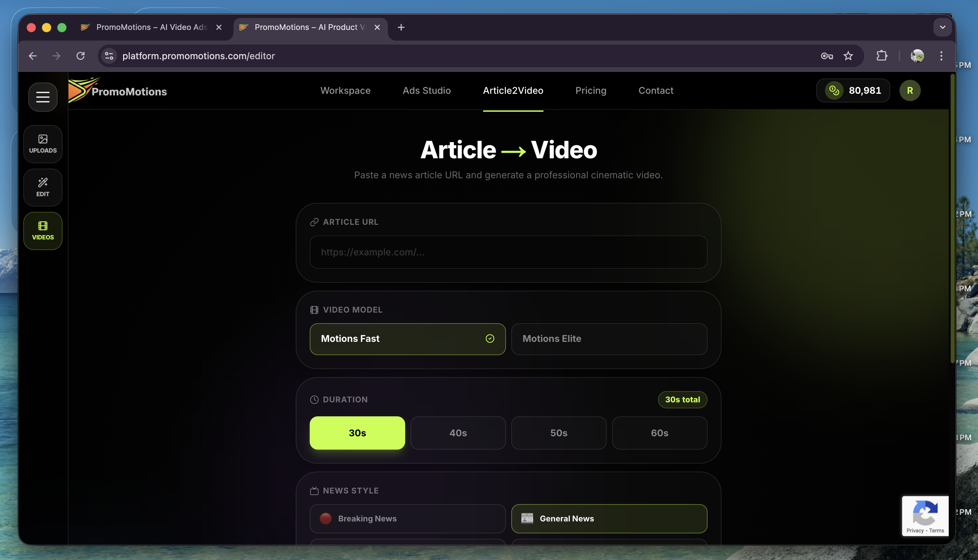Open the Pricing page link

pyautogui.click(x=590, y=90)
